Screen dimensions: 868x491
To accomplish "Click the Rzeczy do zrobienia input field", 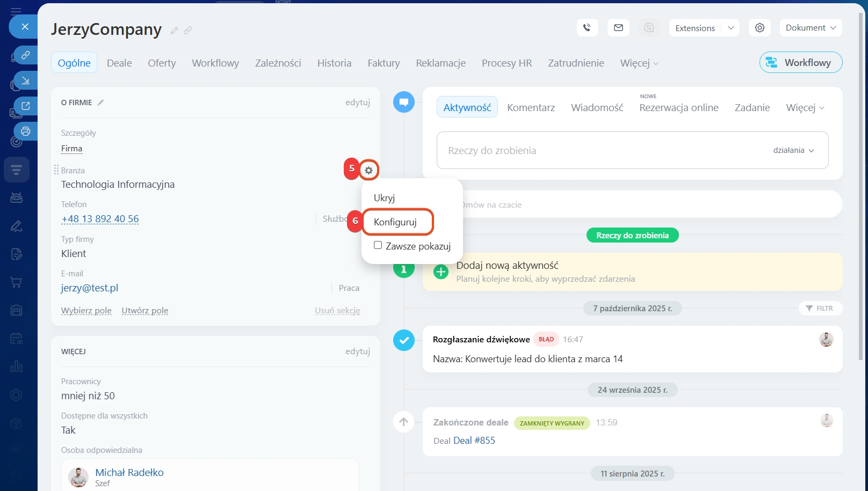I will pyautogui.click(x=591, y=150).
